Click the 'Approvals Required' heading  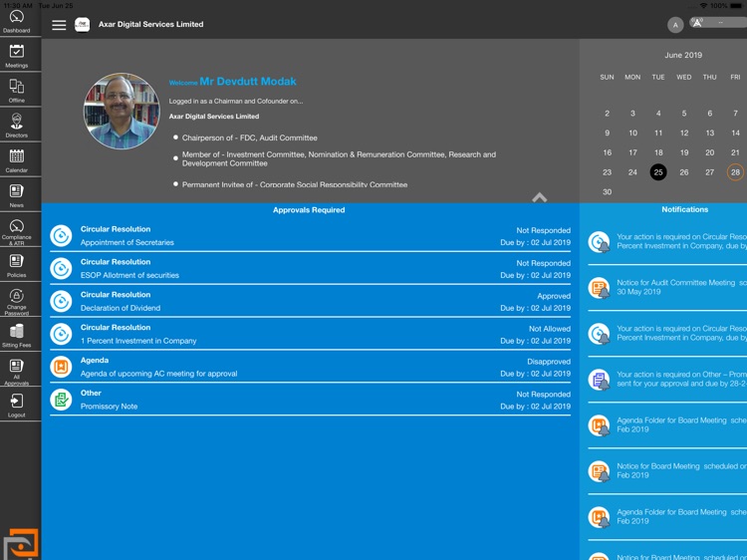[309, 209]
